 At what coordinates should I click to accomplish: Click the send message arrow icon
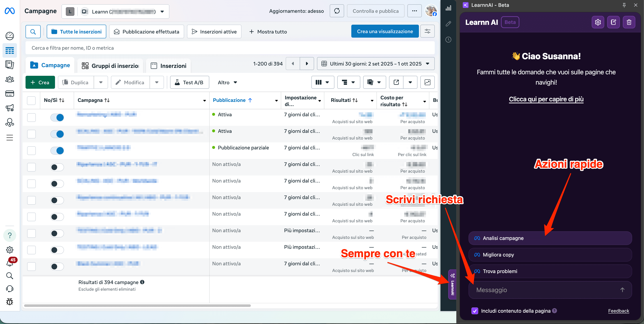pyautogui.click(x=622, y=290)
